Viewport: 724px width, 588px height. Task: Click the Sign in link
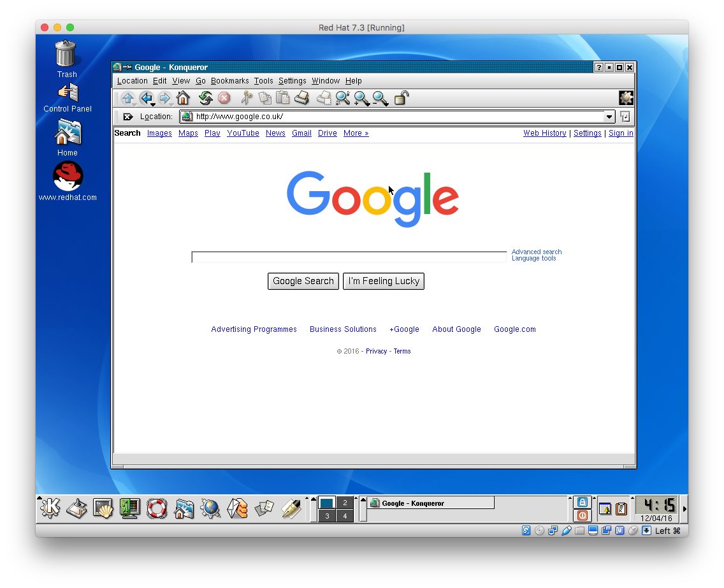click(621, 133)
